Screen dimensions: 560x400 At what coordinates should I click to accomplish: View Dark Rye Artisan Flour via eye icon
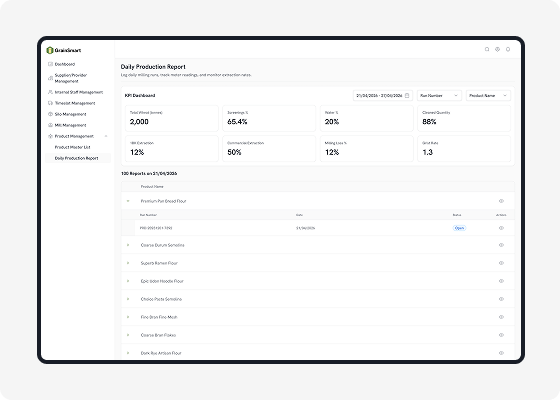pyautogui.click(x=501, y=353)
